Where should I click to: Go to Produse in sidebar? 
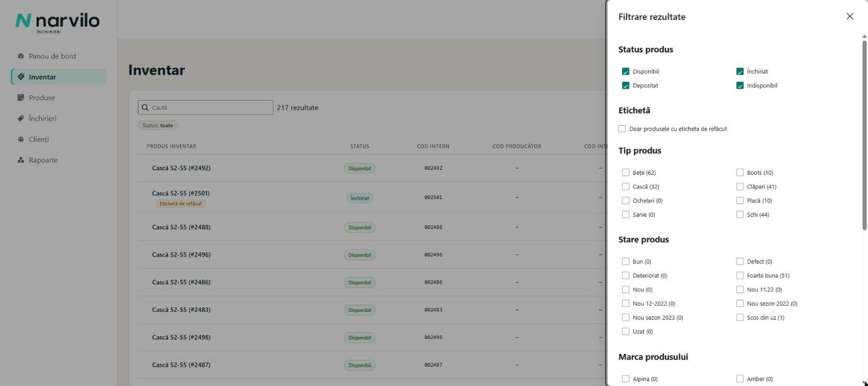click(x=58, y=98)
